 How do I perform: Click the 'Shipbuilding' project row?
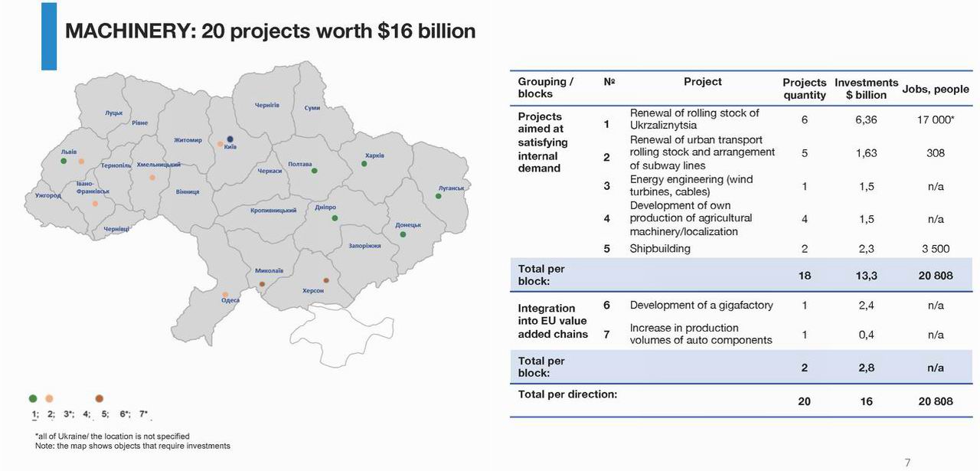[x=660, y=248]
